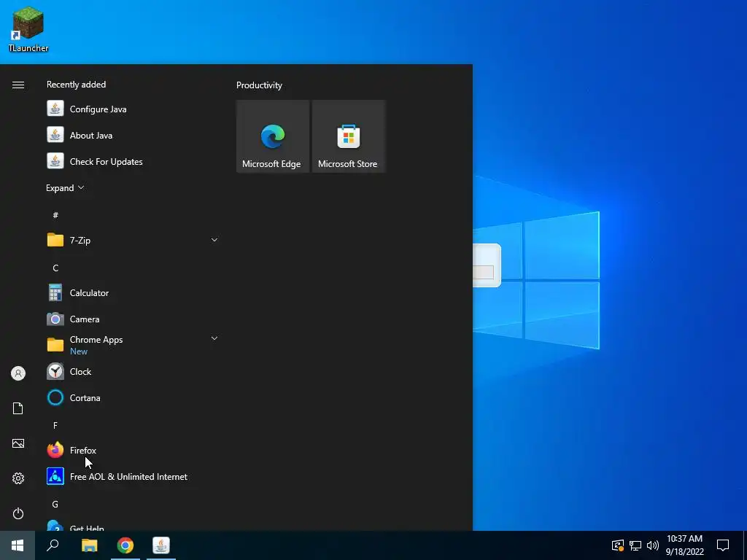Click the G letter group header
Screen dimensions: 747x560
pos(55,504)
